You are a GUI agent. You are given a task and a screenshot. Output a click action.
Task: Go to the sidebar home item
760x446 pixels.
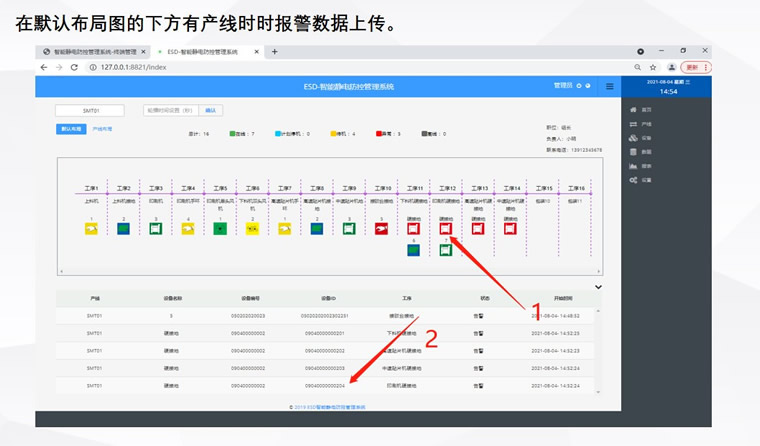(640, 110)
